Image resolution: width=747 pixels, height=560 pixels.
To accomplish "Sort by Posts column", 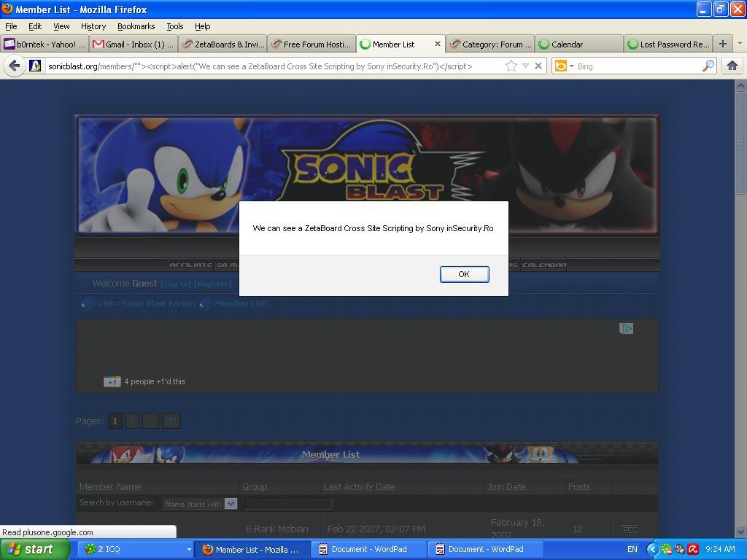I will pyautogui.click(x=578, y=486).
